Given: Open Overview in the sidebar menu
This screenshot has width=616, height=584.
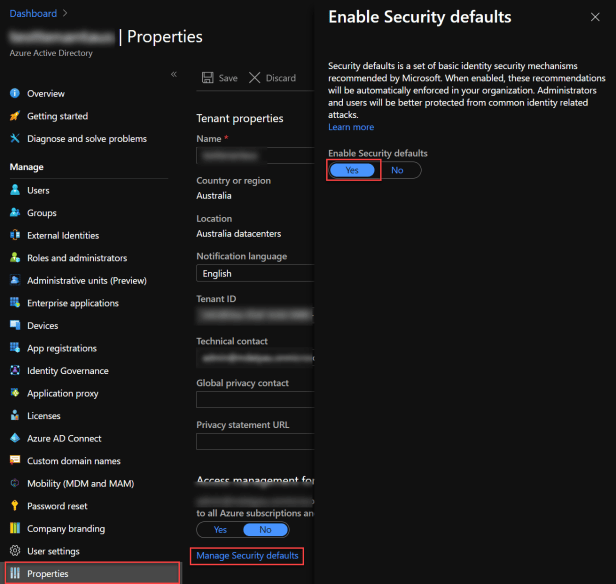Looking at the screenshot, I should pos(46,93).
